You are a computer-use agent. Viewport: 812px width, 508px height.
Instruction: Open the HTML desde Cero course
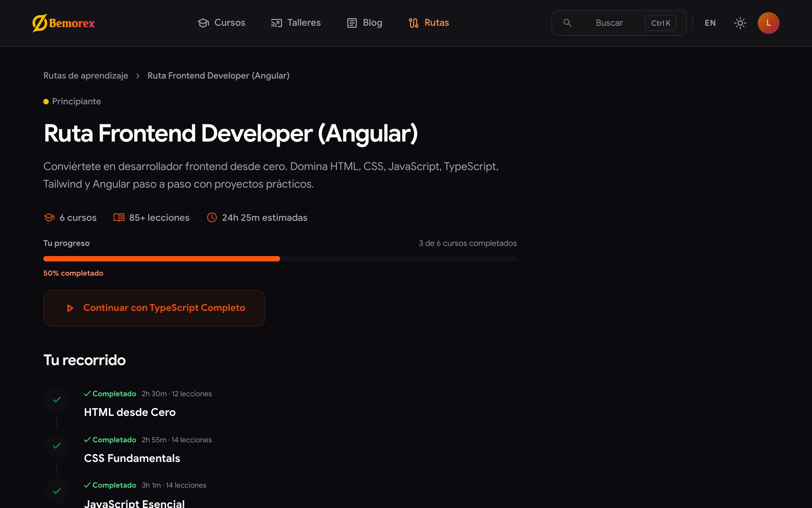[x=130, y=412]
